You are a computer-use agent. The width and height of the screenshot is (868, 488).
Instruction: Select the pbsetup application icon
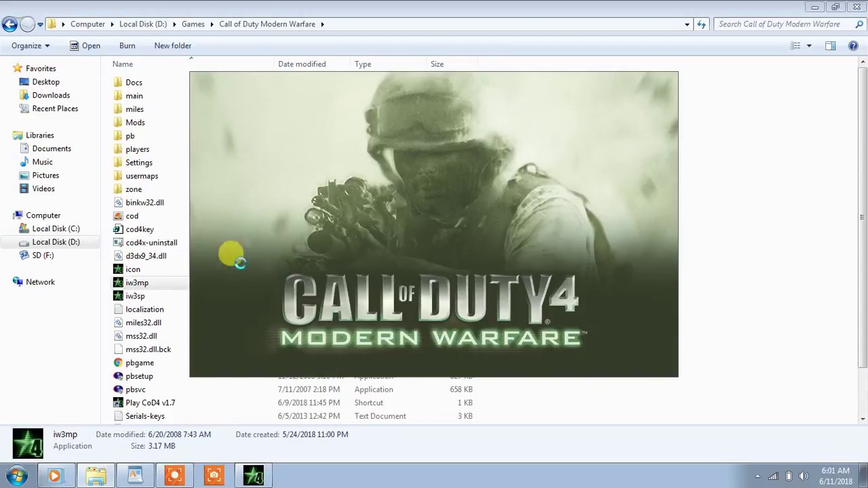pyautogui.click(x=118, y=376)
